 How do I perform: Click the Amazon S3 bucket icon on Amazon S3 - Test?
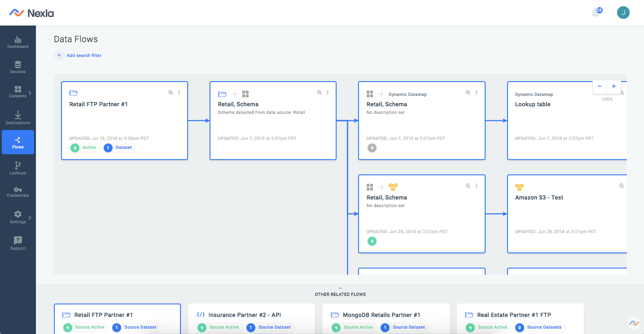pos(519,187)
